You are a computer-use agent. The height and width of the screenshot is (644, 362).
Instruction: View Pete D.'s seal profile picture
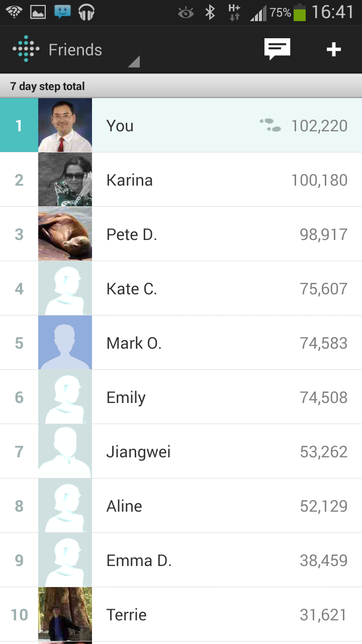65,234
